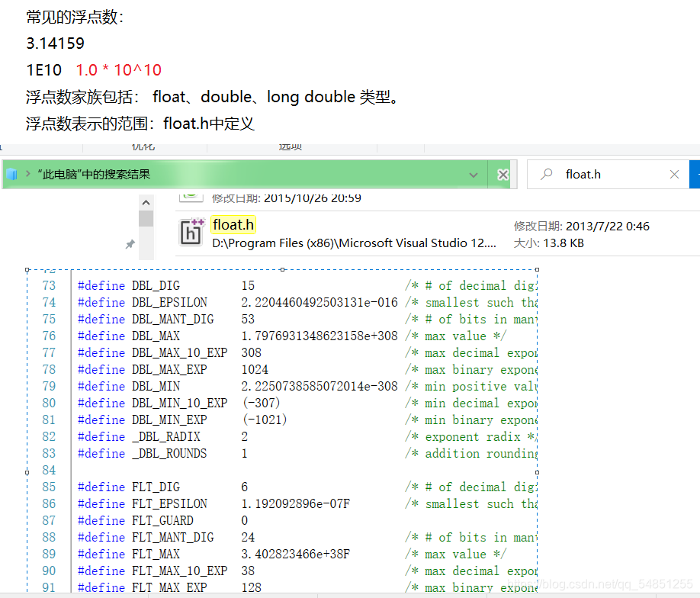Image resolution: width=700 pixels, height=598 pixels.
Task: Click DBL_MIN_EXP value (-1021)
Action: pyautogui.click(x=265, y=420)
